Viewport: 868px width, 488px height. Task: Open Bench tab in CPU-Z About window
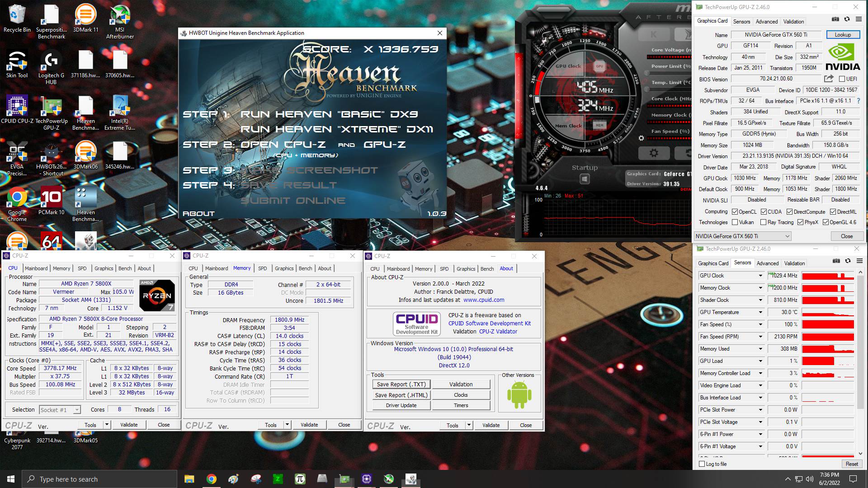click(x=487, y=269)
